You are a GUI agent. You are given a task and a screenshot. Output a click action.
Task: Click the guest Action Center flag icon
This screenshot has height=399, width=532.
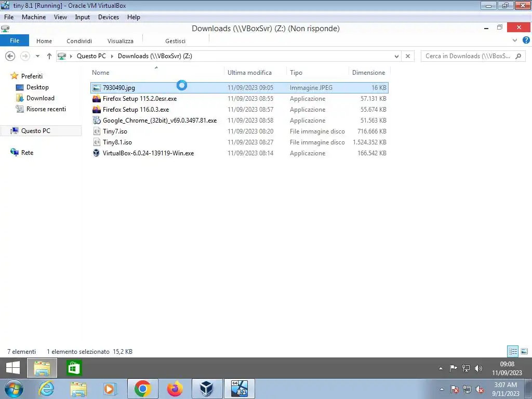[453, 368]
